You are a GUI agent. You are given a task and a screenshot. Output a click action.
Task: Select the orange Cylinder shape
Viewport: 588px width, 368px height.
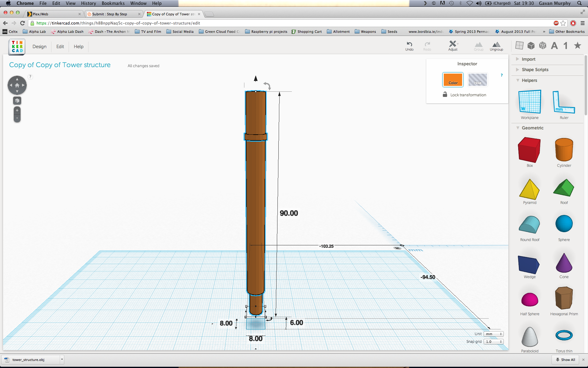tap(564, 150)
